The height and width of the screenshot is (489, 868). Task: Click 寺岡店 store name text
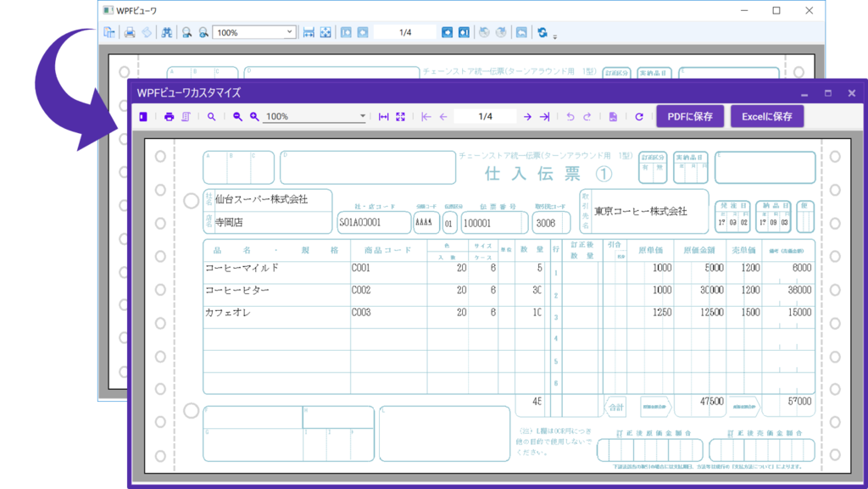point(229,222)
